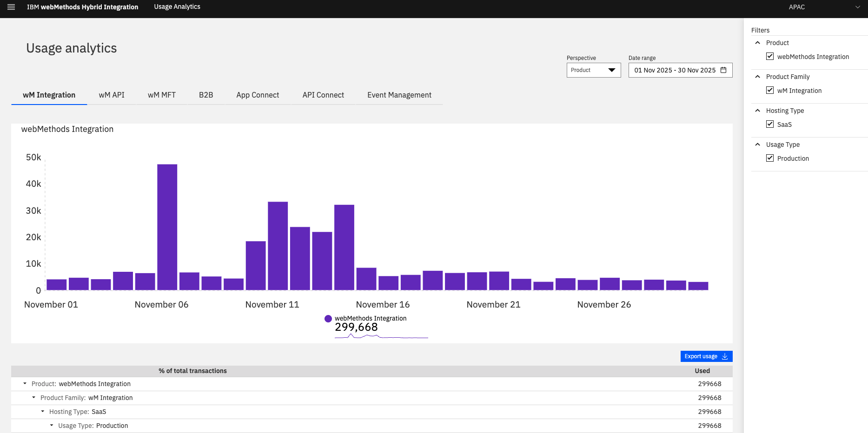
Task: Click the % of total transactions header
Action: pyautogui.click(x=192, y=371)
